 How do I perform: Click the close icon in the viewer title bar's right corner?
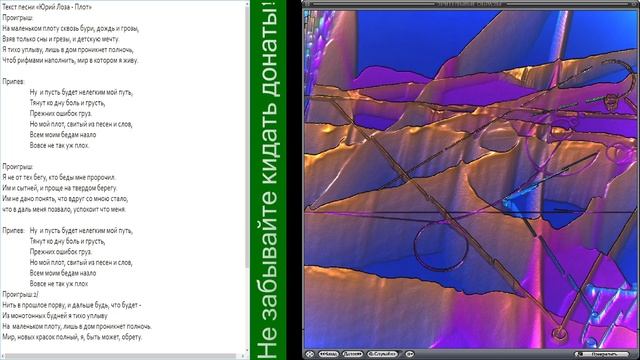634,4
